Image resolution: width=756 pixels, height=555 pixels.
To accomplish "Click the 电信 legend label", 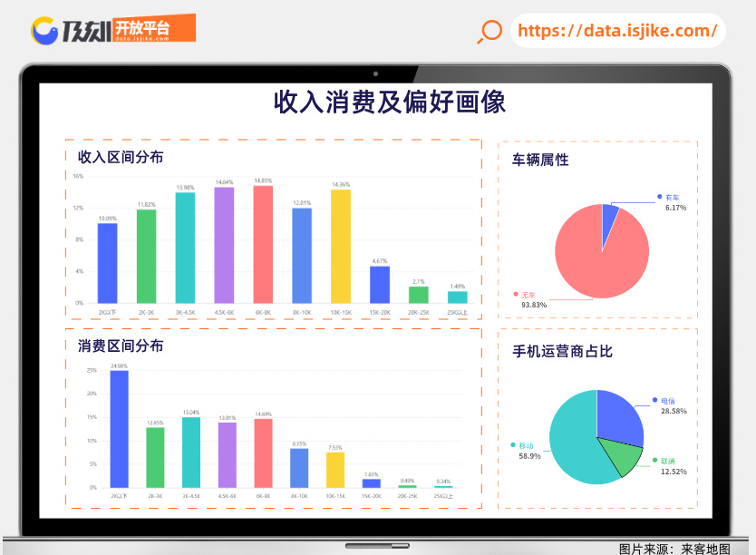I will pos(668,401).
